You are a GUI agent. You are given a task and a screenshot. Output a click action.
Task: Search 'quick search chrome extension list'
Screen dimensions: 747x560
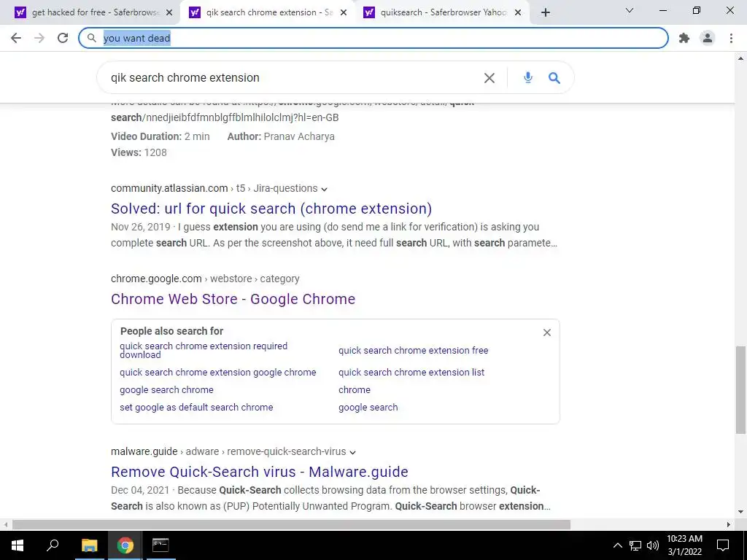[x=411, y=373]
